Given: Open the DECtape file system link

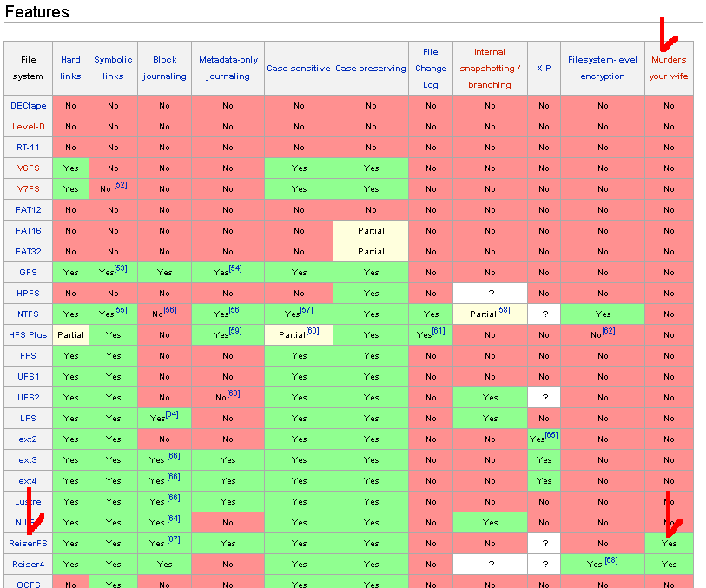Looking at the screenshot, I should 28,105.
